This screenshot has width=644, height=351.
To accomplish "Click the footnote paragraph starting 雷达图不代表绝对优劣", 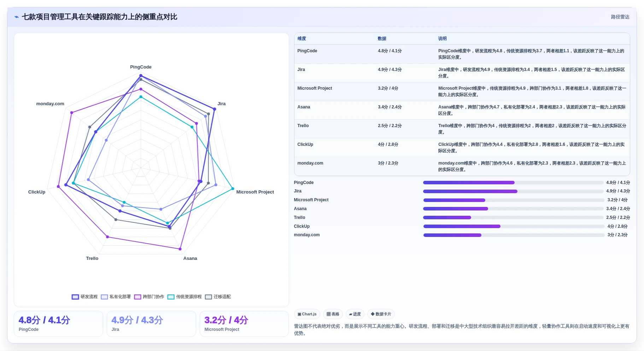I will [462, 329].
